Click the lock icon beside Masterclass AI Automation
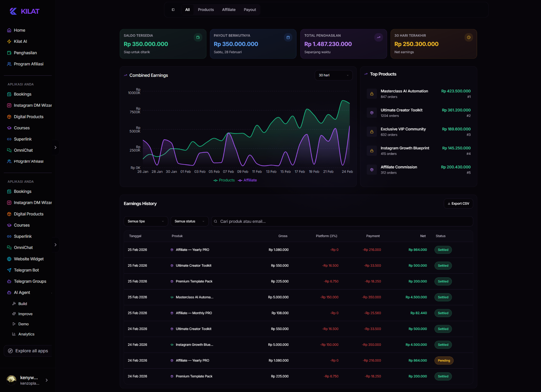 (x=372, y=94)
